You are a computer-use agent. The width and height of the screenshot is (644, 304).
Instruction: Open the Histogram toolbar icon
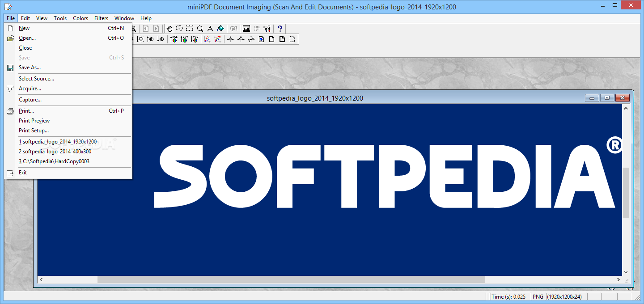click(x=246, y=28)
